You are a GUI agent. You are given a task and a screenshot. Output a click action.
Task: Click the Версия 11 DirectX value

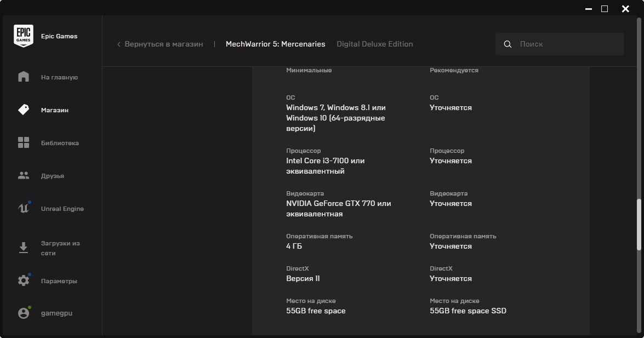pos(303,278)
